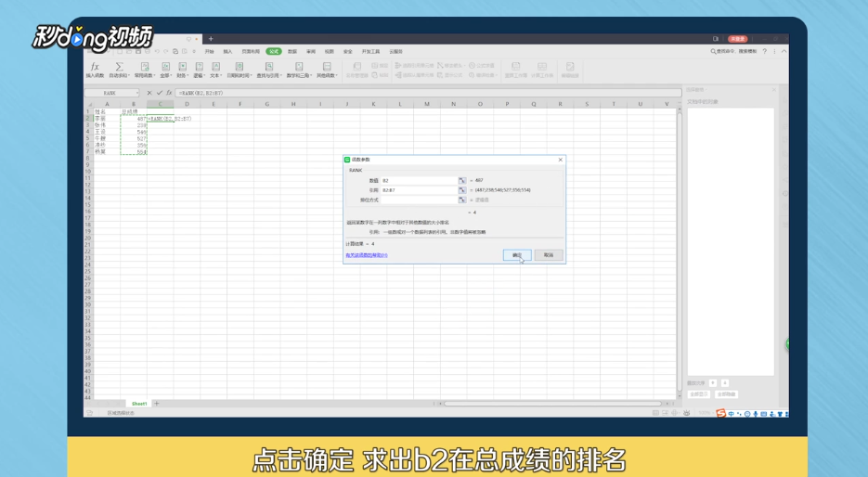
Task: Switch to the 插入 ribbon tab
Action: [x=227, y=51]
